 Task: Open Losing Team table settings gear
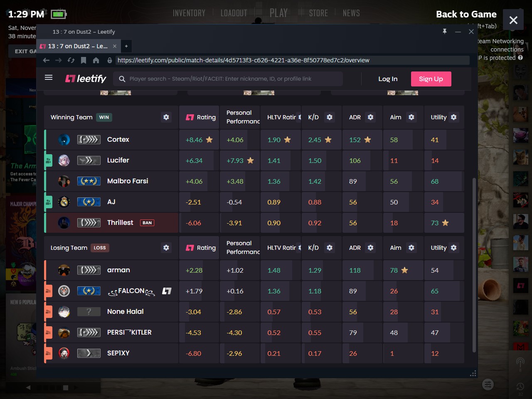[166, 248]
